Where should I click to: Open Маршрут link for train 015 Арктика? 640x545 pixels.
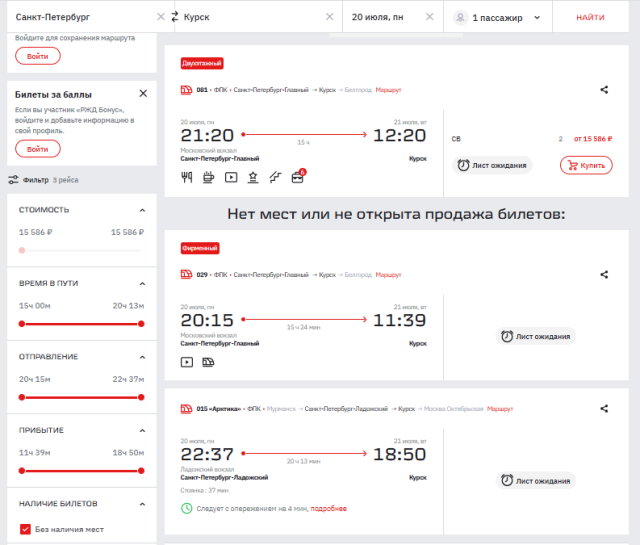pos(500,409)
